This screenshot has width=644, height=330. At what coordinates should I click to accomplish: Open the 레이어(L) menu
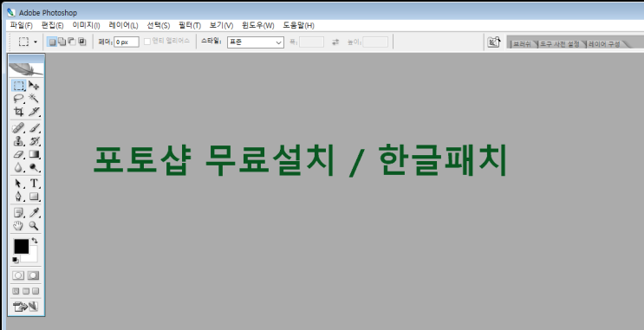[123, 25]
